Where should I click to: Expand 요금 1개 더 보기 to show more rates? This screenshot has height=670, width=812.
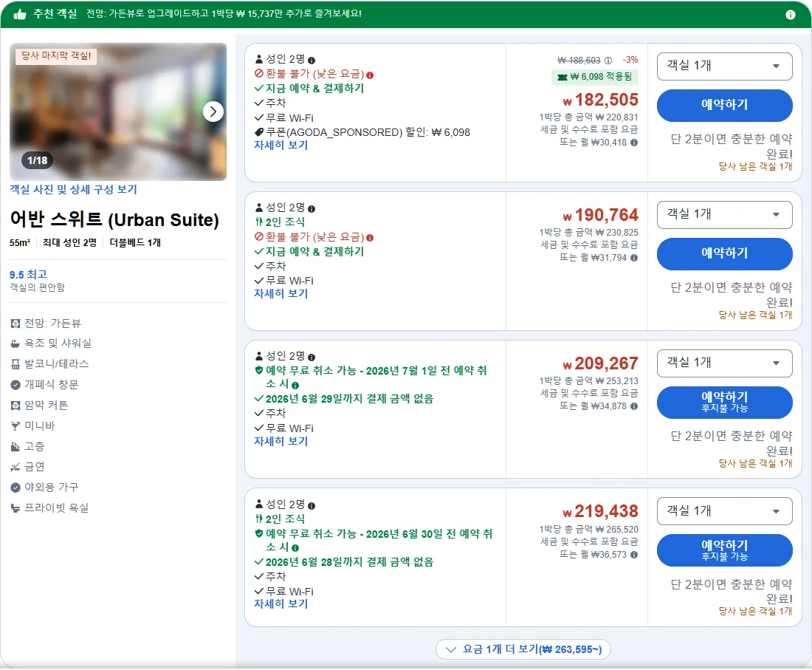(x=523, y=649)
